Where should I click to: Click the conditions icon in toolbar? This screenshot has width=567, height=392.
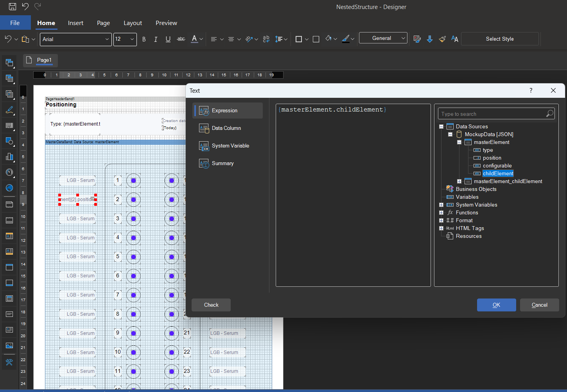pos(417,39)
